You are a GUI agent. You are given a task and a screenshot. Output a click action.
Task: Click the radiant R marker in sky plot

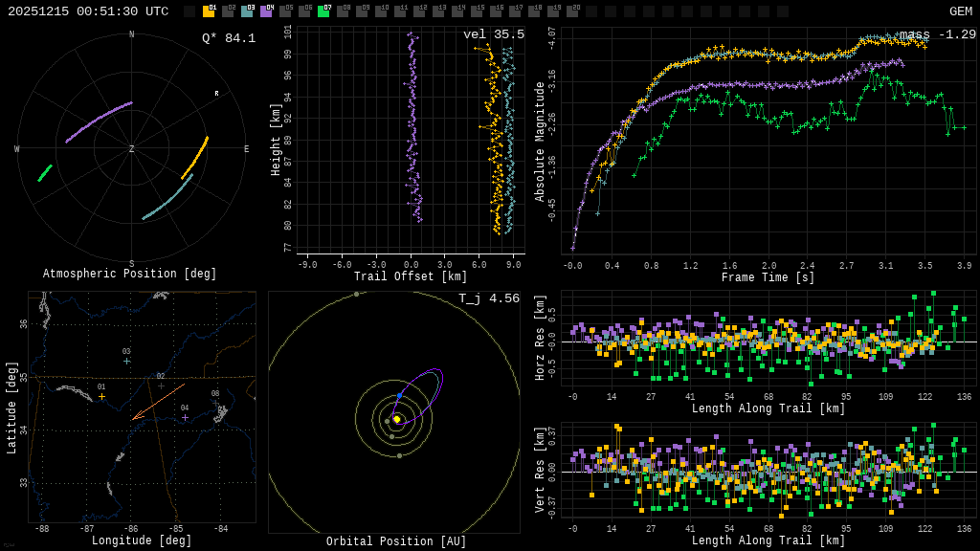[x=216, y=94]
